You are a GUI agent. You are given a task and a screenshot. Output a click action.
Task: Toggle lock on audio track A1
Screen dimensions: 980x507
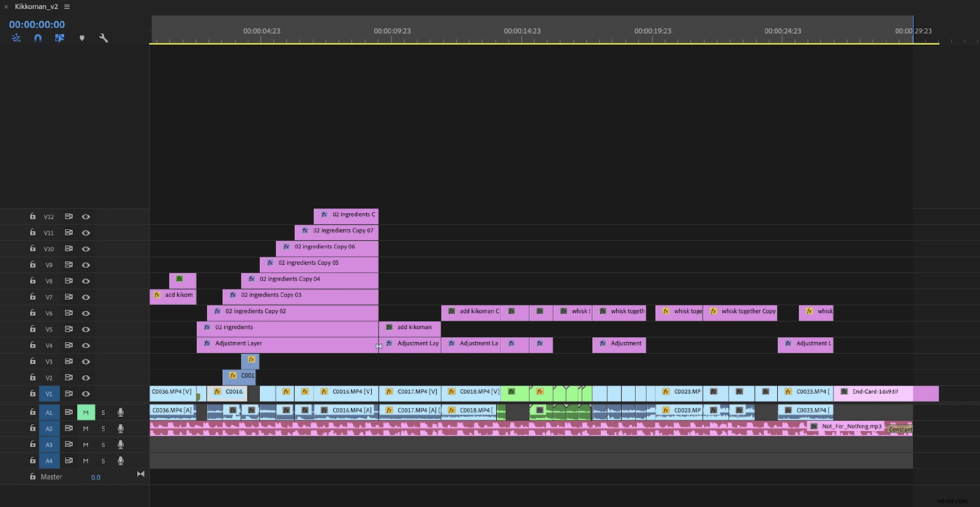[32, 412]
